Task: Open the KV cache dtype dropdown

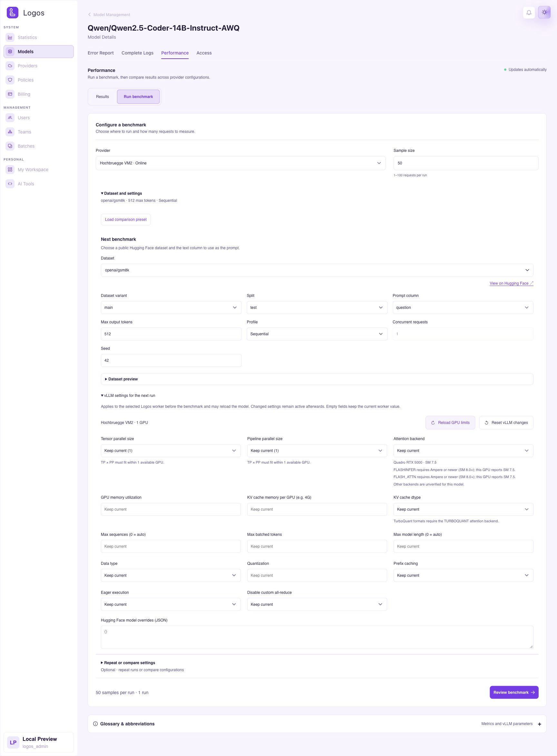Action: coord(463,509)
